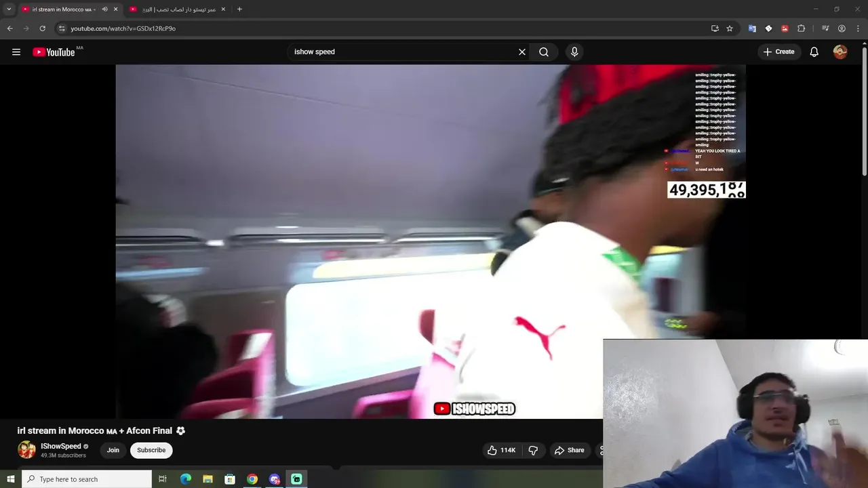Launch Microsoft Edge from taskbar
868x488 pixels.
coord(186,479)
